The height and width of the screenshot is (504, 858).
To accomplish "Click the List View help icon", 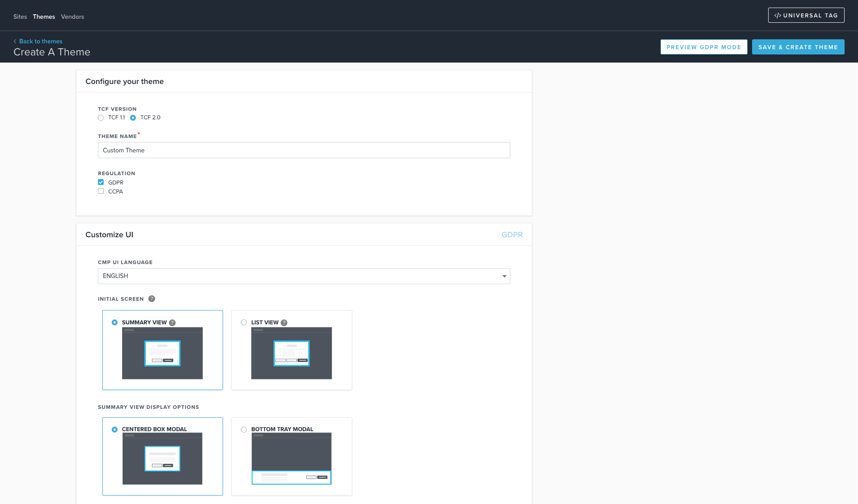I will [x=284, y=323].
